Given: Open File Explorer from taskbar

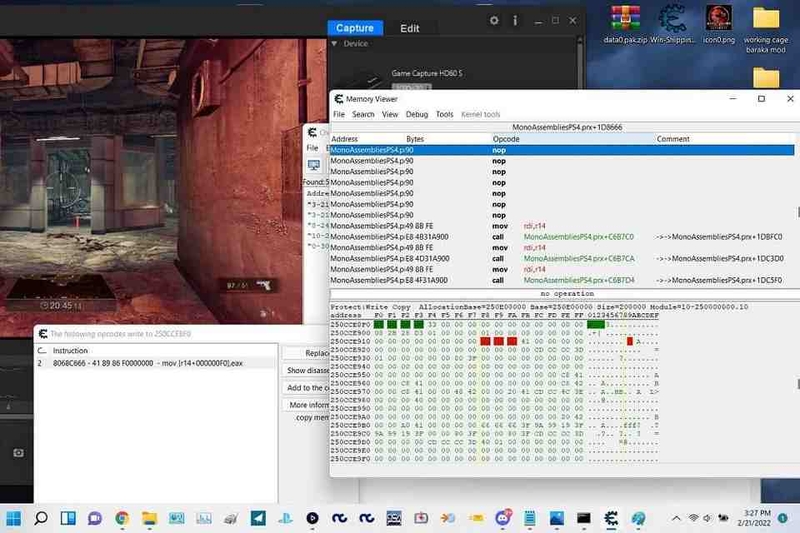Looking at the screenshot, I should [x=149, y=519].
